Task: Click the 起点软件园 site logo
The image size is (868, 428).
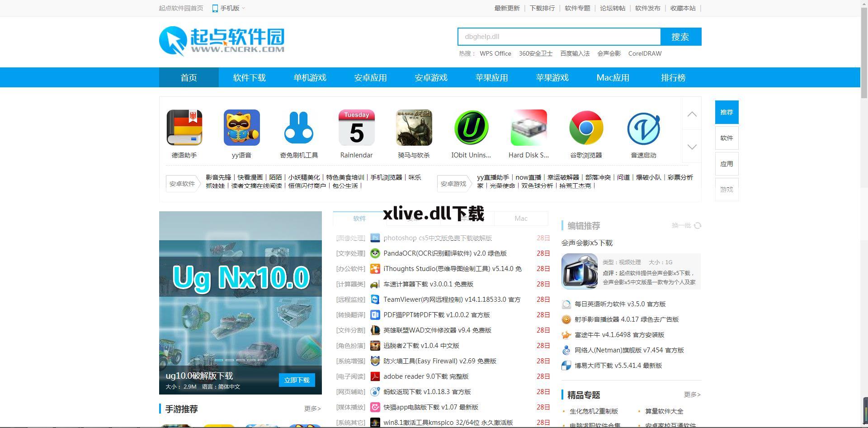Action: point(222,41)
